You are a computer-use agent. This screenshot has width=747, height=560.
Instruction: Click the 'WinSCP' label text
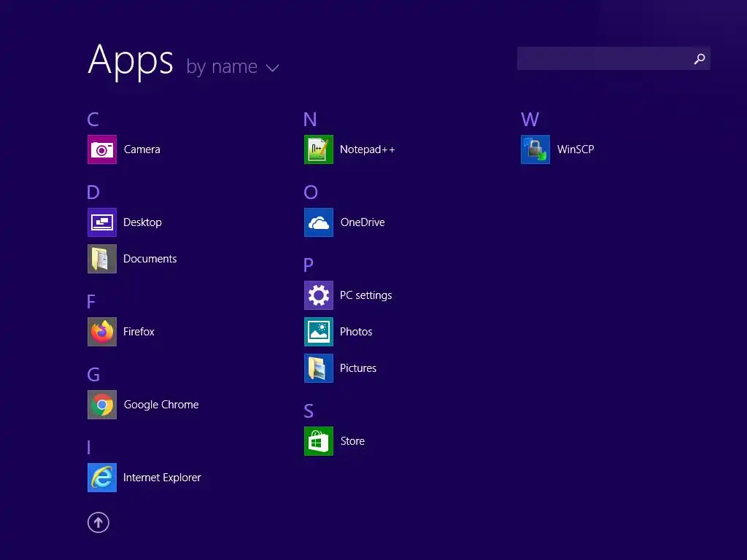point(576,149)
